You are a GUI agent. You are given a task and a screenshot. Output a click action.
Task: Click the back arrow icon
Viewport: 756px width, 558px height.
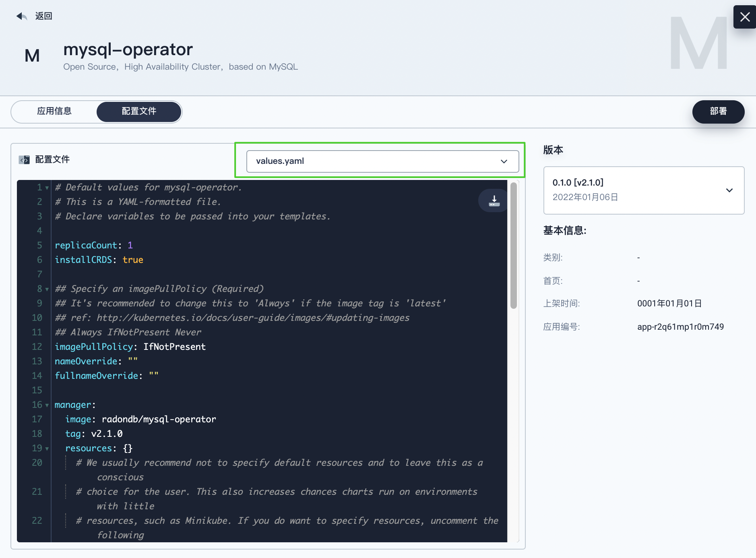tap(21, 16)
